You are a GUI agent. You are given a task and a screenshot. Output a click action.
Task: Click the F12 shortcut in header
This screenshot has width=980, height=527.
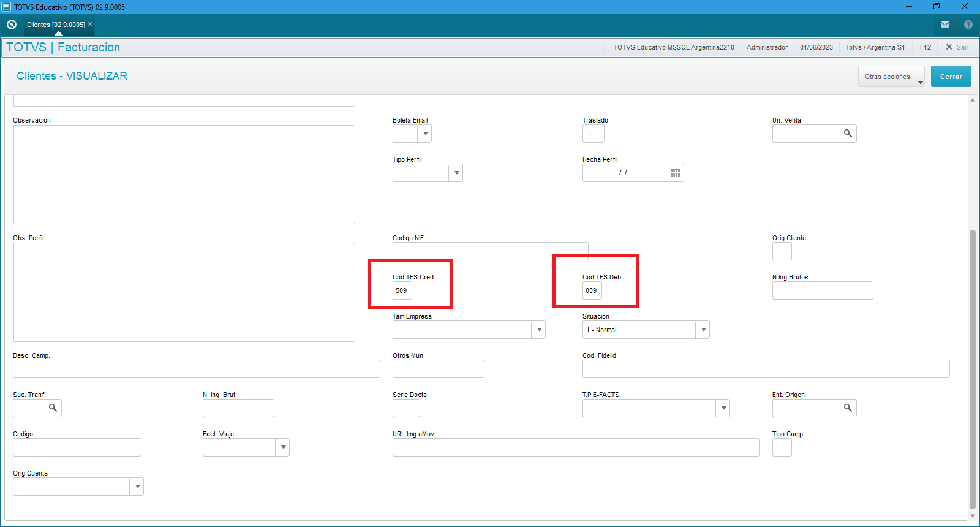(x=925, y=47)
